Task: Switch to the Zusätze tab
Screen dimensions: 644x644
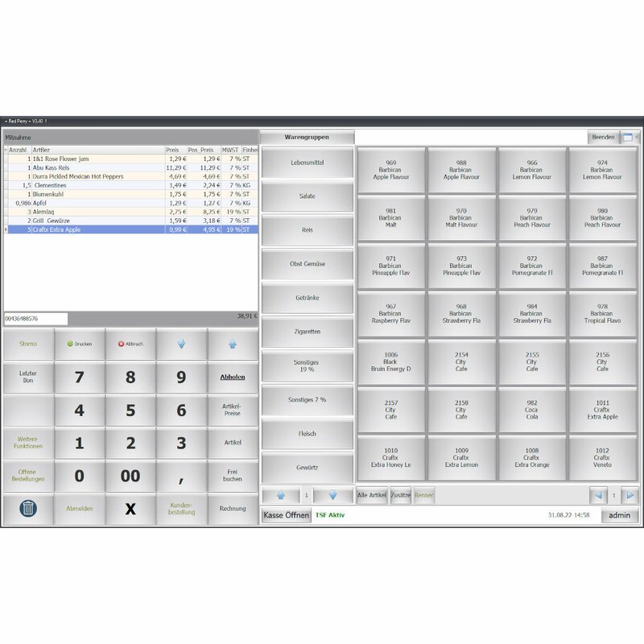Action: [400, 495]
